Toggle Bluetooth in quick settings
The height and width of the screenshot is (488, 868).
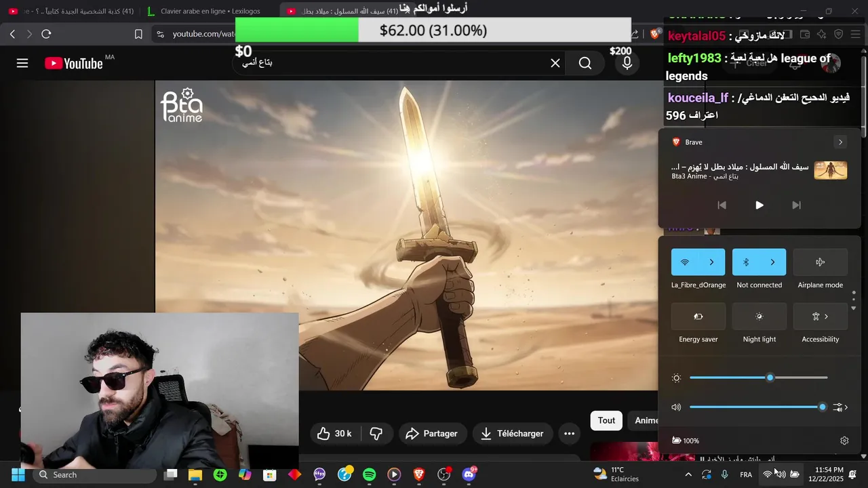click(x=746, y=262)
